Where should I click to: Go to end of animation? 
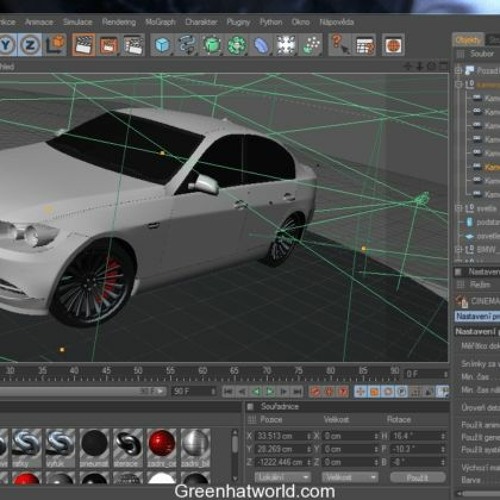[x=298, y=391]
